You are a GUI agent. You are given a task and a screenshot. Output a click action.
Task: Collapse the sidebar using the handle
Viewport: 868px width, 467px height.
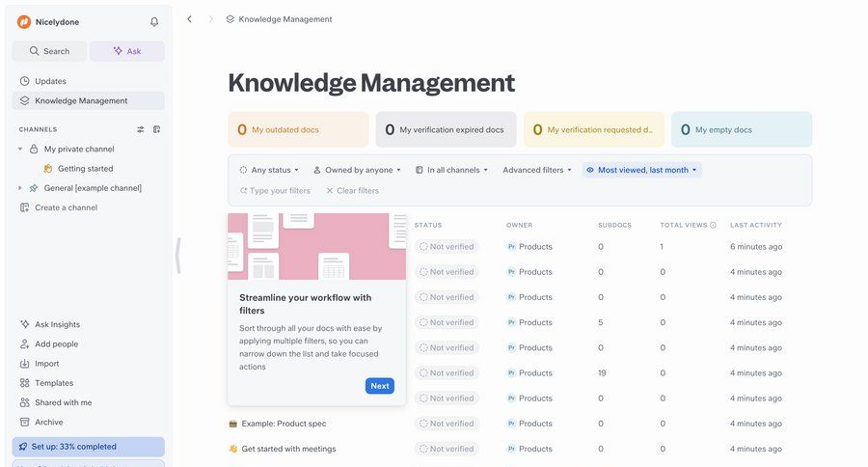tap(178, 256)
